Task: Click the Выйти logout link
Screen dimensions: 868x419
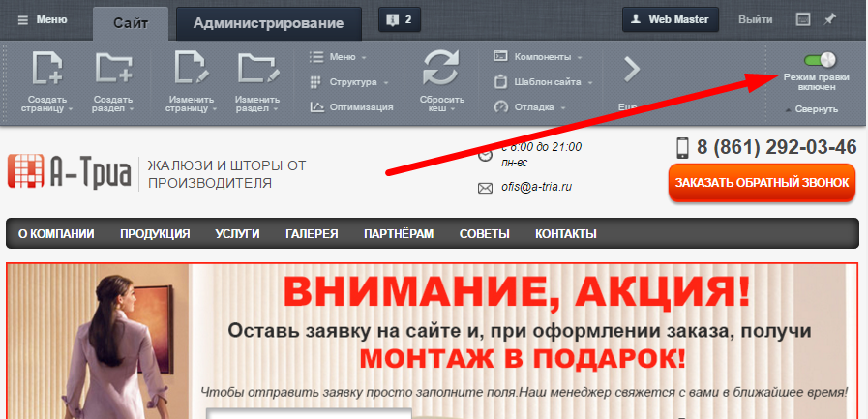Action: click(755, 20)
